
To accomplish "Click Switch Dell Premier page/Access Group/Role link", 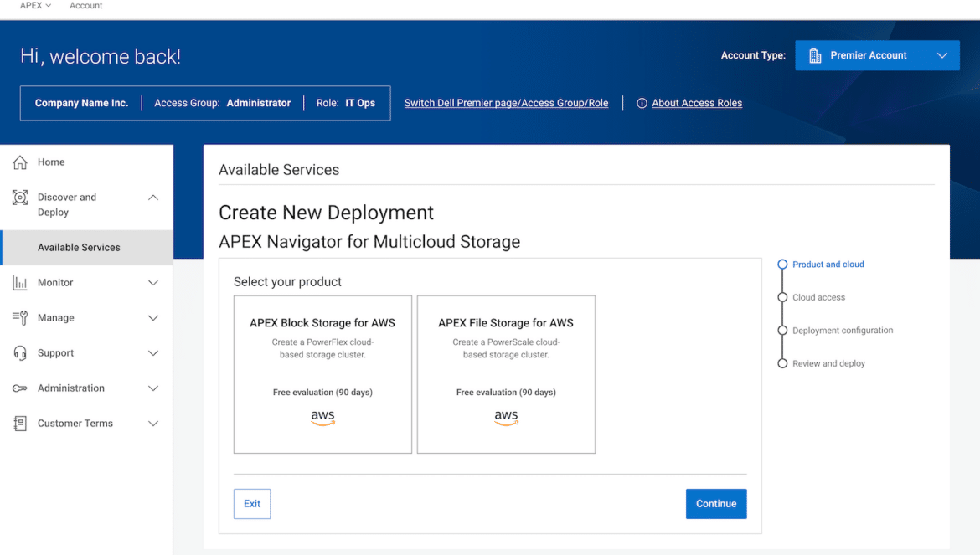I will pyautogui.click(x=506, y=104).
